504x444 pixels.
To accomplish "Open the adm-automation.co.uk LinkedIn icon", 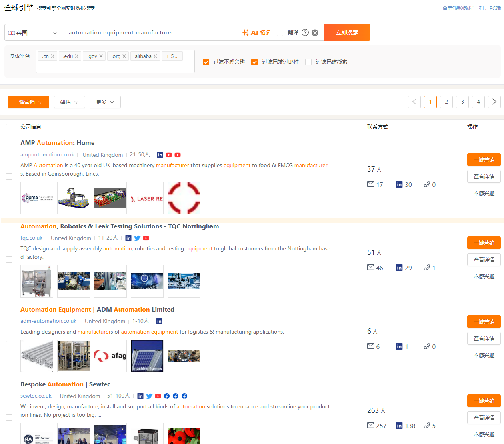I will [159, 321].
